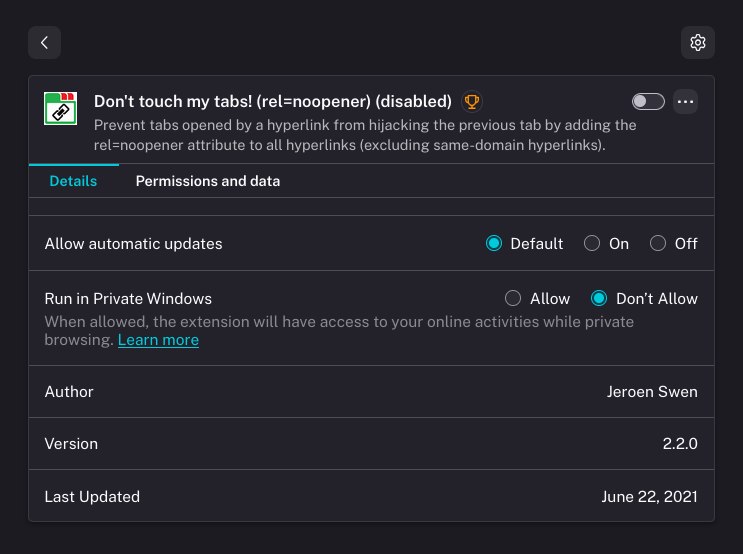Click the version number 2.2.0
The image size is (743, 554).
(x=680, y=443)
